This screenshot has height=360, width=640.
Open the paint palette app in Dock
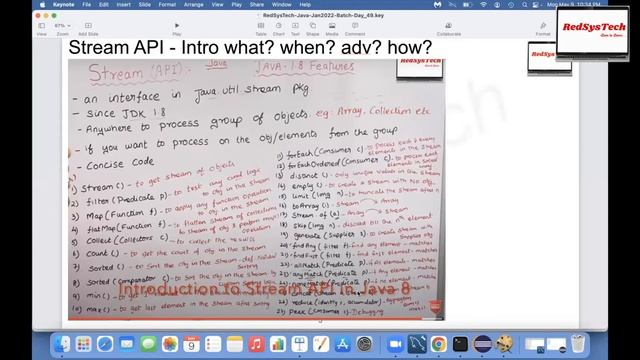pyautogui.click(x=504, y=344)
